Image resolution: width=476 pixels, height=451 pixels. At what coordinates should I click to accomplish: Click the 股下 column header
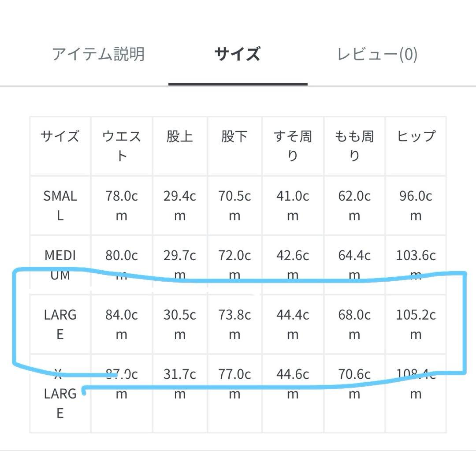point(235,136)
